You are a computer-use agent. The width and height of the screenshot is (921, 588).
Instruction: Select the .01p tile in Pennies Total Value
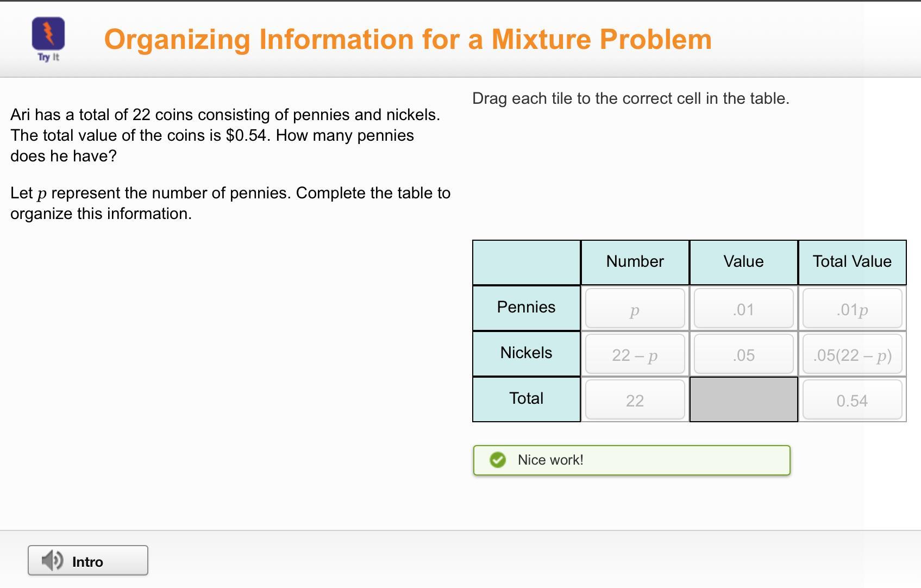[x=852, y=308]
